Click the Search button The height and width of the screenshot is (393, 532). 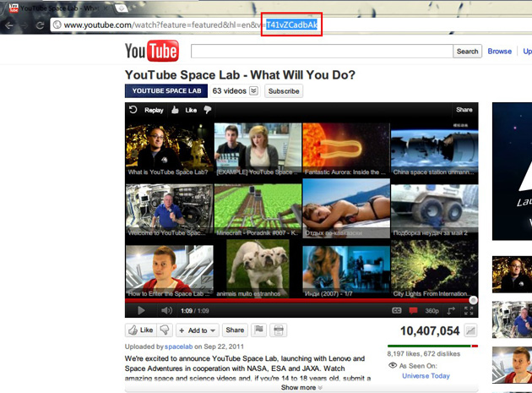pos(467,52)
